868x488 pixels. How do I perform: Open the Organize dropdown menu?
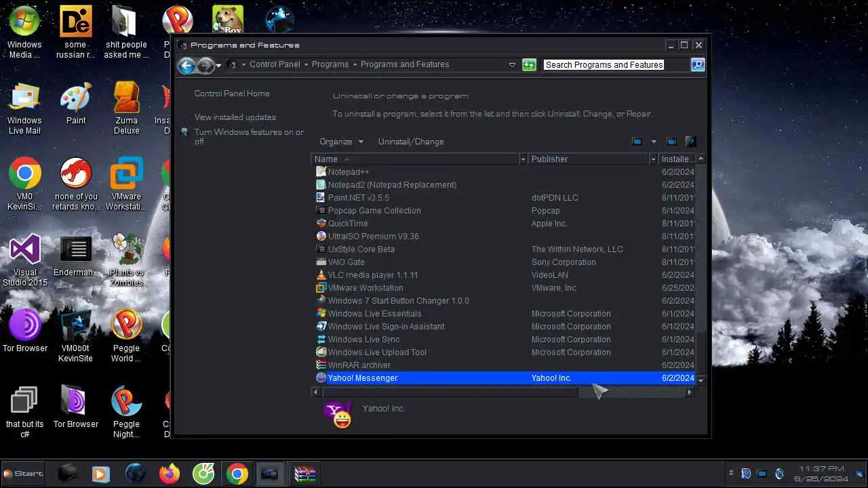342,142
